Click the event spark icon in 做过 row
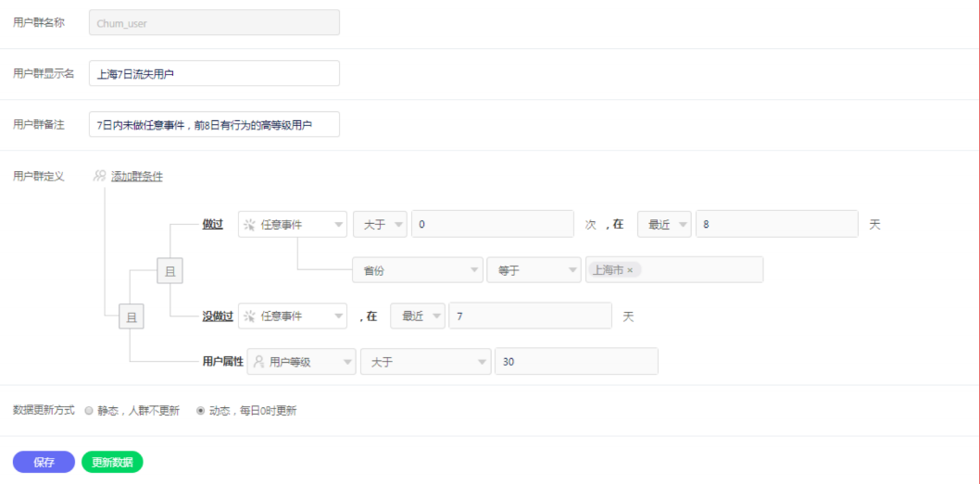The width and height of the screenshot is (980, 484). (249, 225)
